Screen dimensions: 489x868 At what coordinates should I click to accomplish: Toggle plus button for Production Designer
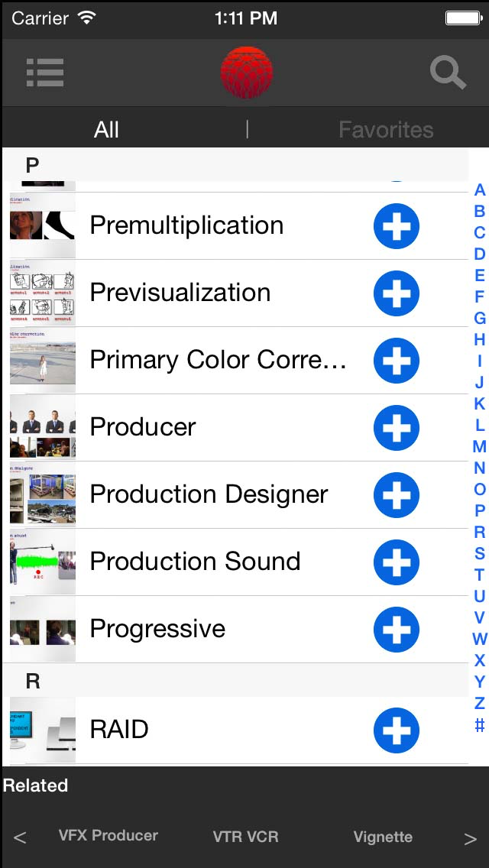pyautogui.click(x=396, y=495)
